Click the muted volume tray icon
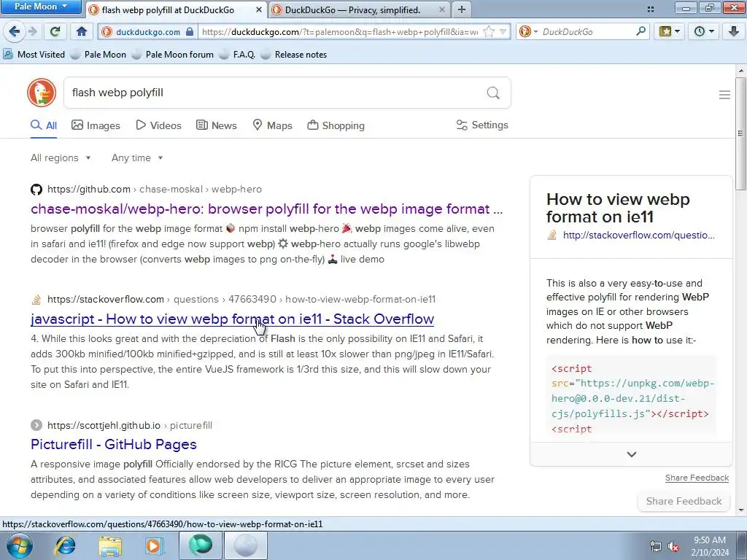The image size is (747, 560). tap(673, 547)
